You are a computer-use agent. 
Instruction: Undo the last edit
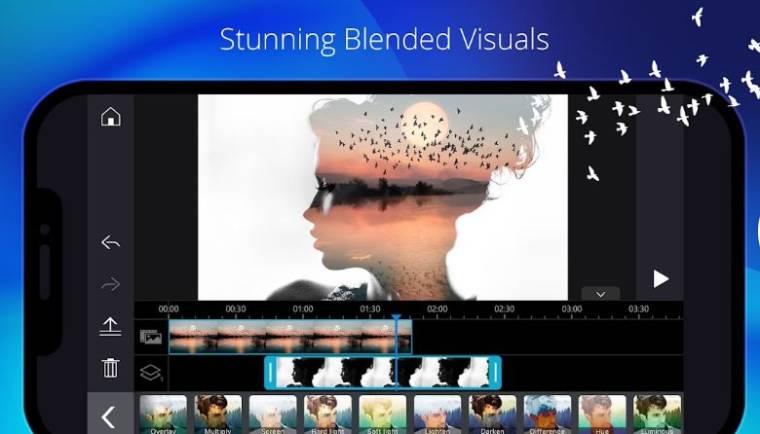[110, 242]
